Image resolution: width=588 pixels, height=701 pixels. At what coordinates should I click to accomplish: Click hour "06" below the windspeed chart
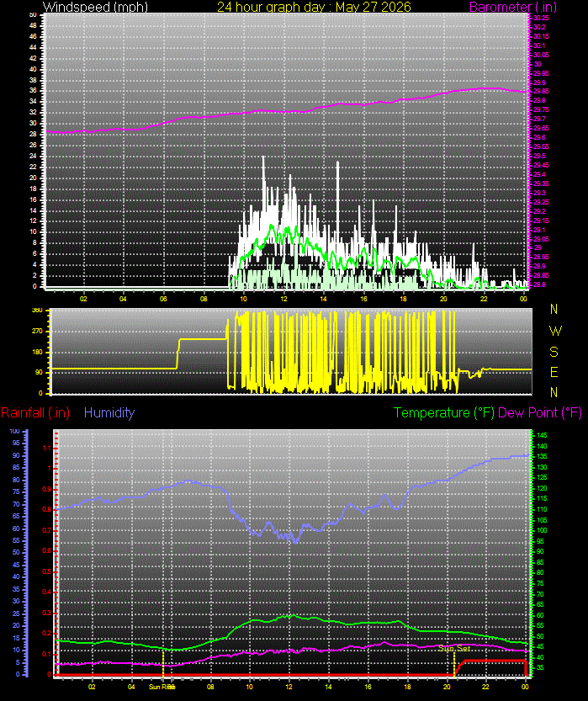[x=163, y=299]
